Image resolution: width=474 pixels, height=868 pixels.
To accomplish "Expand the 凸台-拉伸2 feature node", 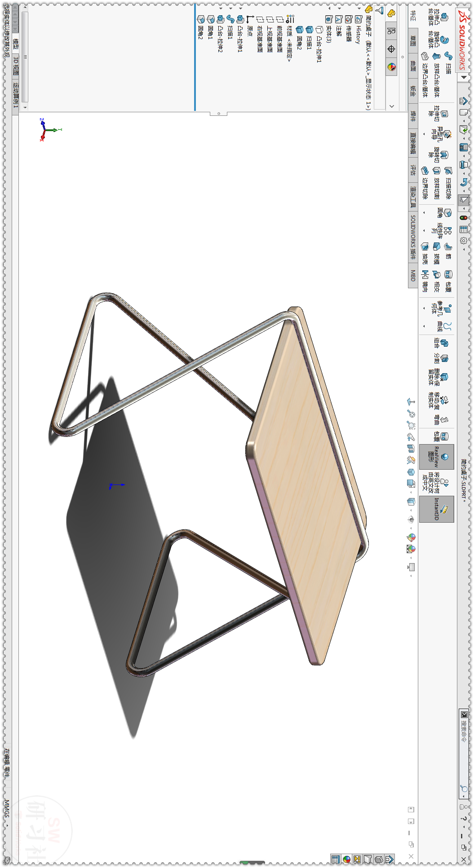I will [x=221, y=8].
